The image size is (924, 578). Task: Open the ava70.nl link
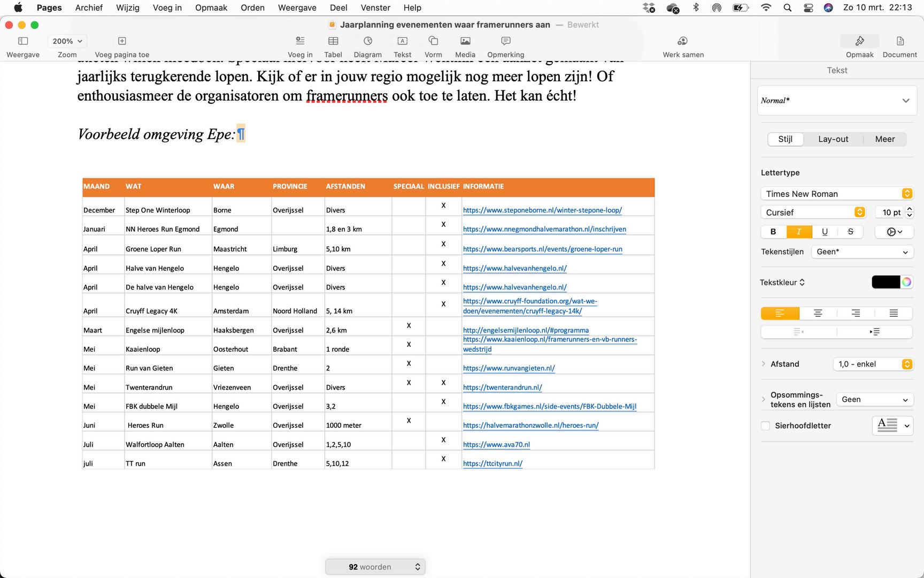click(x=497, y=445)
